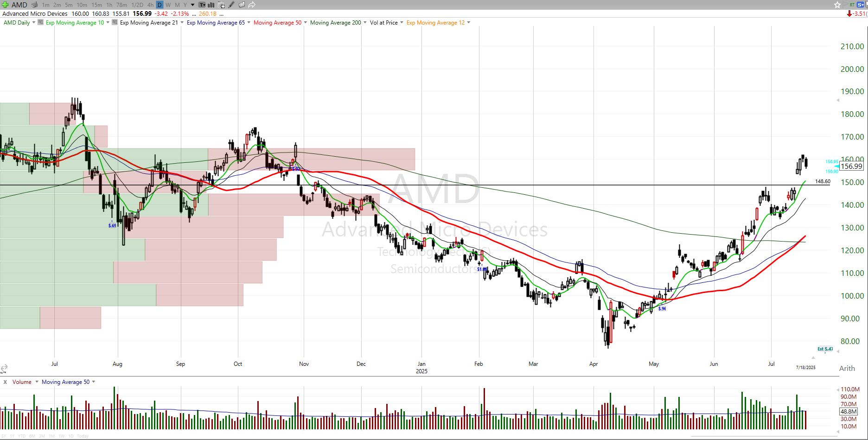The height and width of the screenshot is (440, 868).
Task: Click the $.69 earnings marker near August
Action: tap(112, 225)
